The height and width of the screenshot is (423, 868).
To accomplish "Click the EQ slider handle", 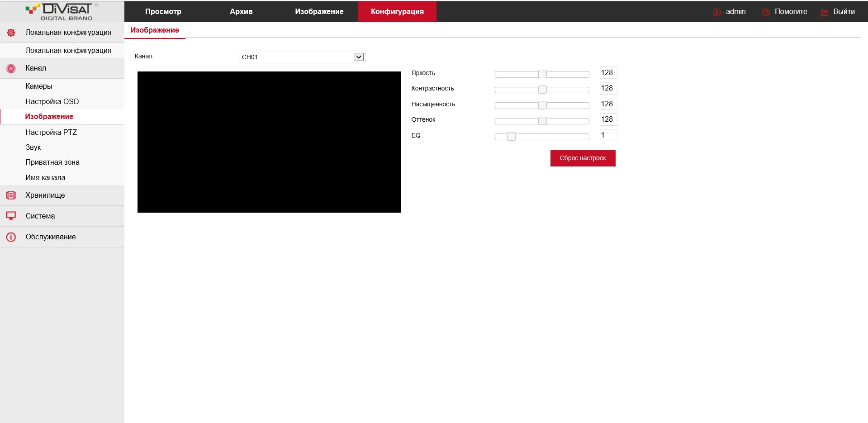I will [511, 136].
